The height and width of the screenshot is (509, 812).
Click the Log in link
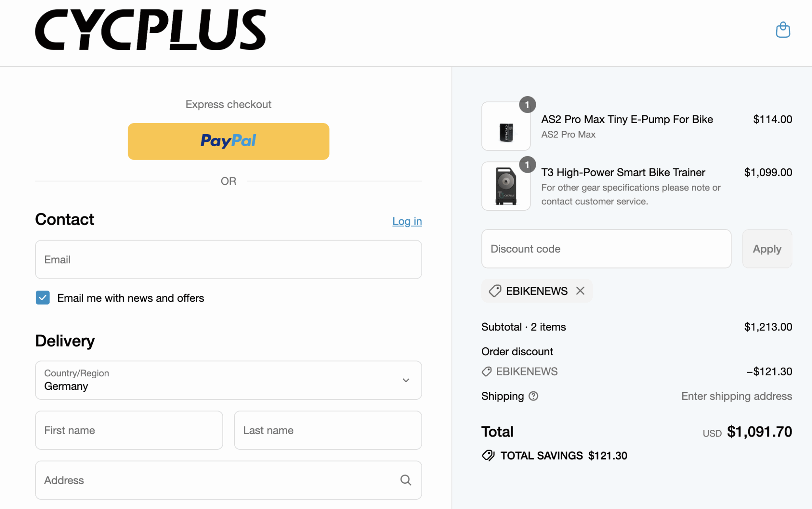[407, 221]
